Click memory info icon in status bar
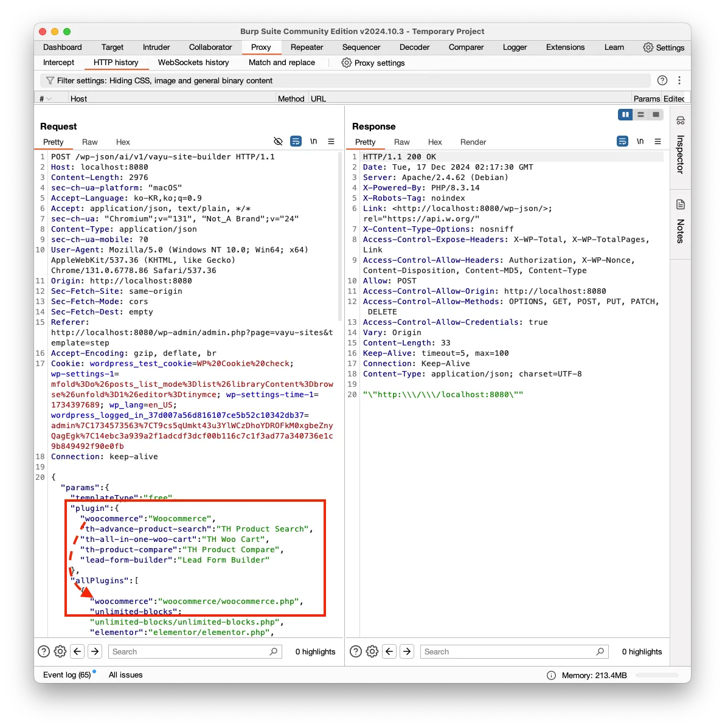The height and width of the screenshot is (728, 725). pyautogui.click(x=551, y=675)
